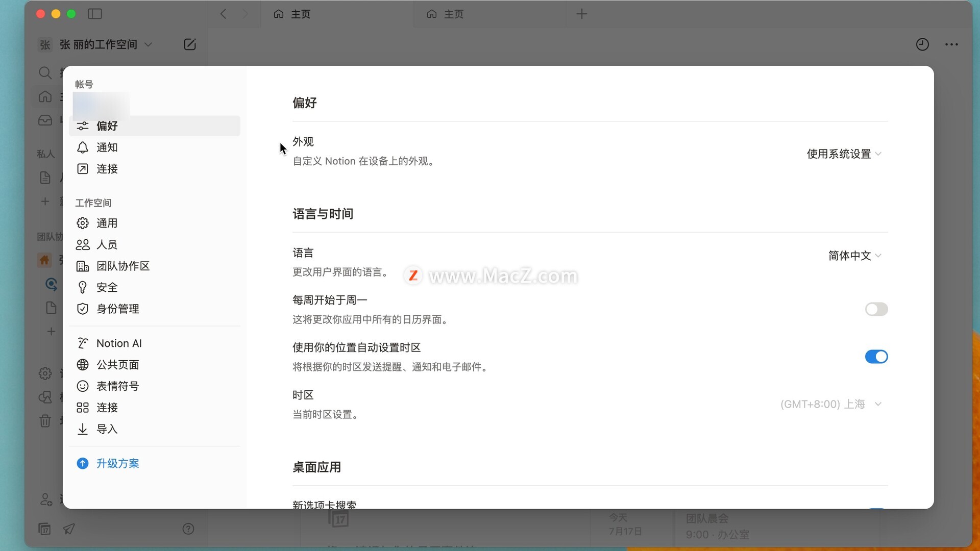The image size is (980, 551).
Task: Click the 团队会议 9:00 办公室 event
Action: [717, 527]
